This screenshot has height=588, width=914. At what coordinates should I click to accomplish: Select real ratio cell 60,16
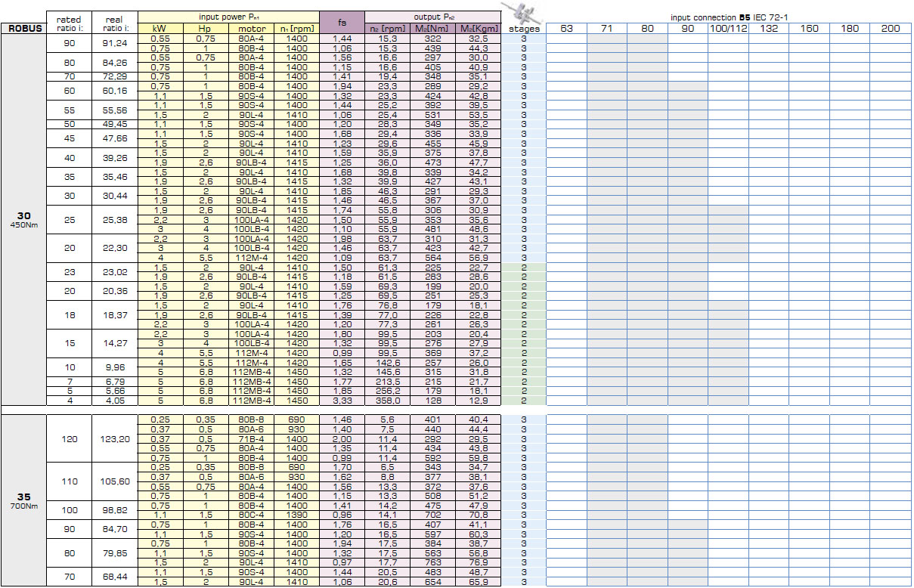point(114,91)
